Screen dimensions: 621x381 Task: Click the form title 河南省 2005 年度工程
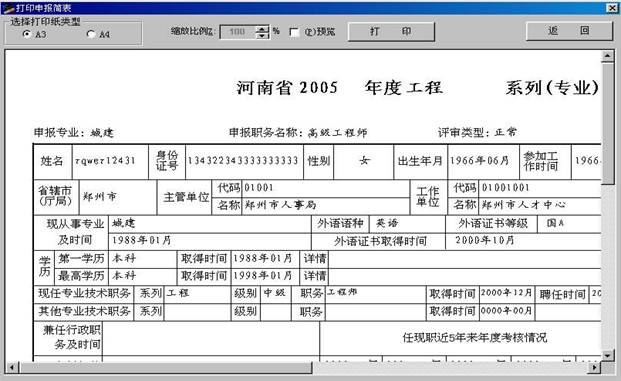(339, 88)
